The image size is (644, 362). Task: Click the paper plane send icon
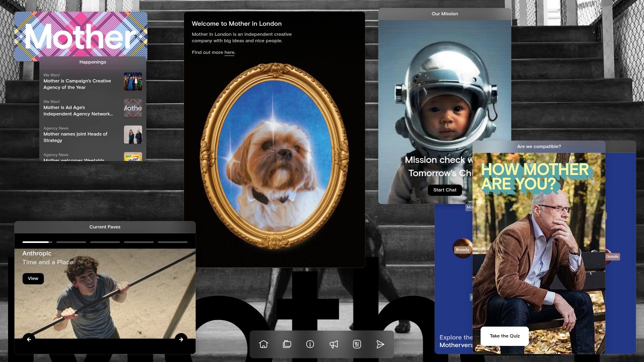(380, 344)
